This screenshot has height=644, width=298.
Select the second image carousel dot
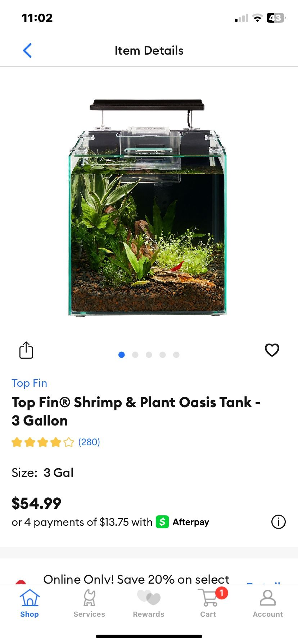point(135,355)
